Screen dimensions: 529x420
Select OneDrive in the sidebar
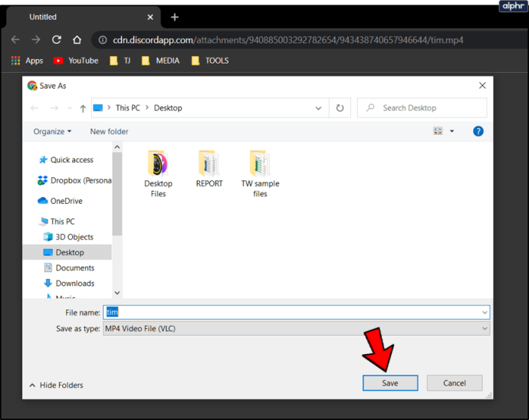point(66,201)
